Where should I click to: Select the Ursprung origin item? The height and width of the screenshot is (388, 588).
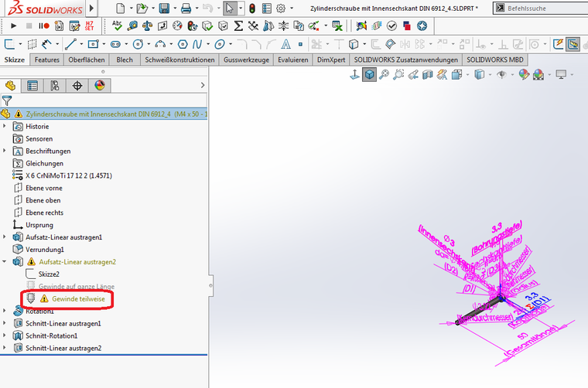pyautogui.click(x=39, y=225)
